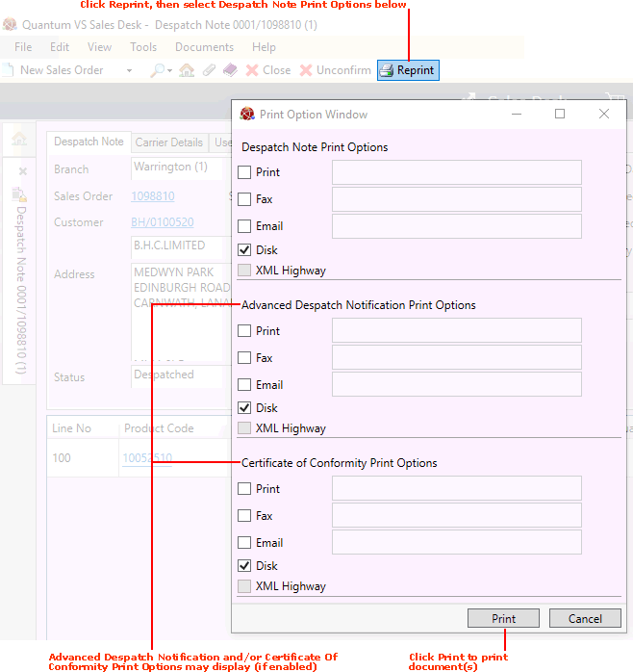Close the Print Option Window
The height and width of the screenshot is (672, 633).
coord(604,114)
